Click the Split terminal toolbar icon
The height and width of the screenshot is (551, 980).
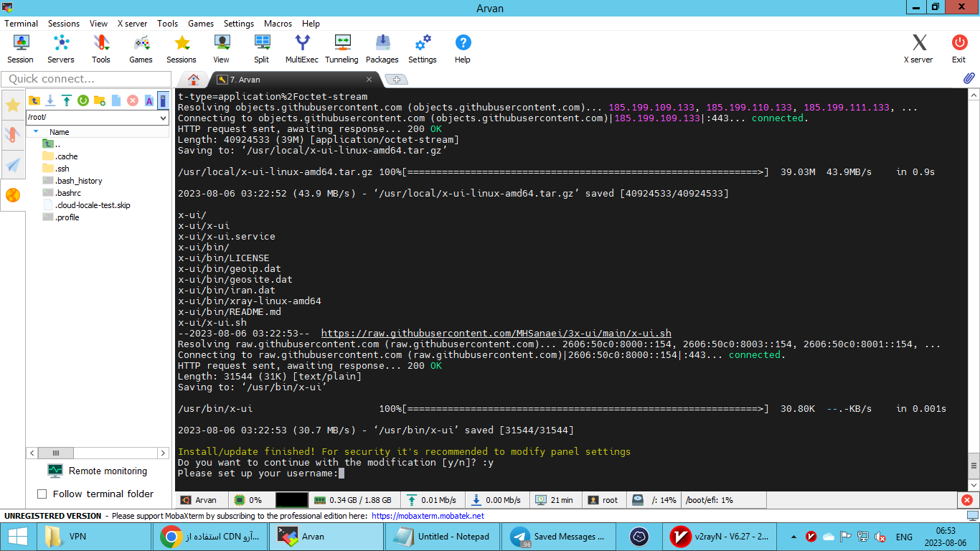(x=261, y=49)
